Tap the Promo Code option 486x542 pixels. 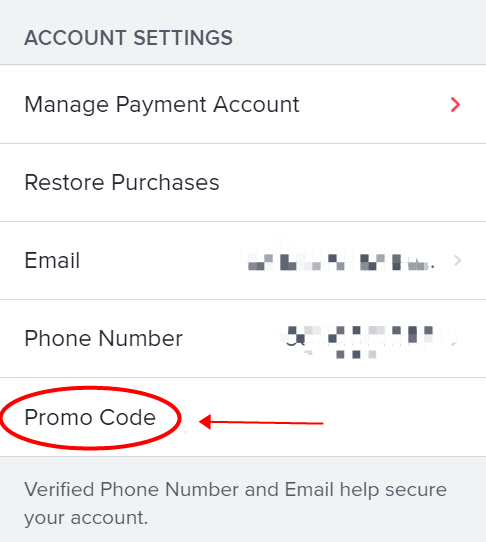click(243, 417)
